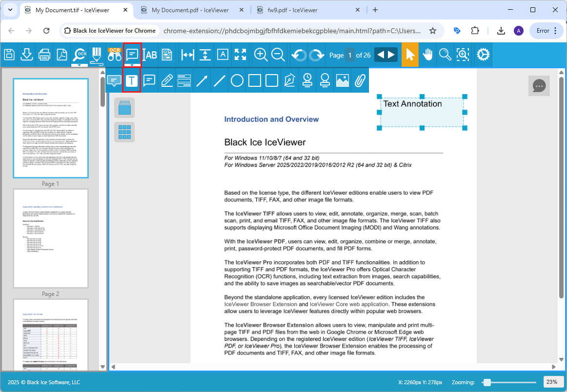This screenshot has height=392, width=567.
Task: Pick the freehand pencil annotation tool
Action: coord(167,80)
